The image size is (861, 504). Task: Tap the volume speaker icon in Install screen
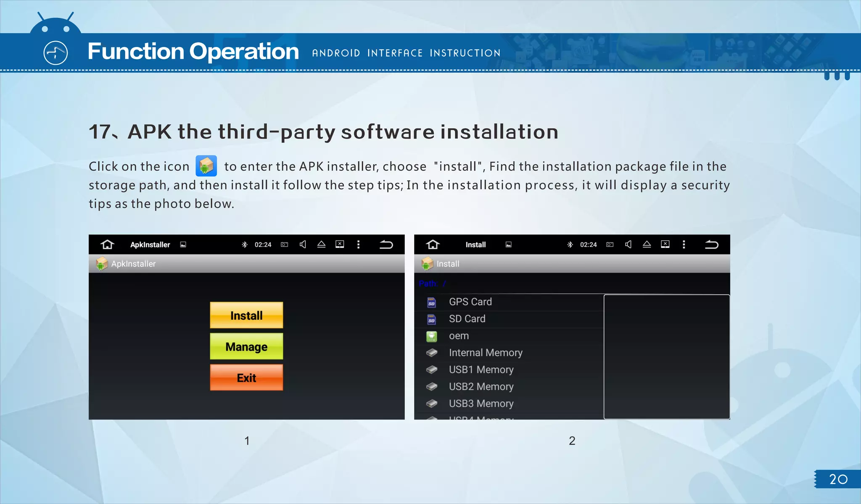click(628, 244)
